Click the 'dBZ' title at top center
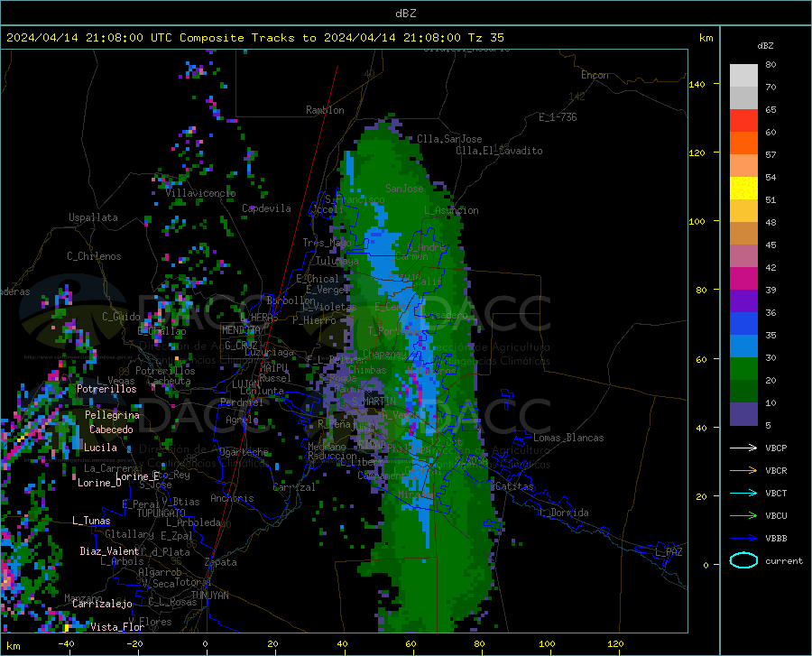 click(405, 14)
